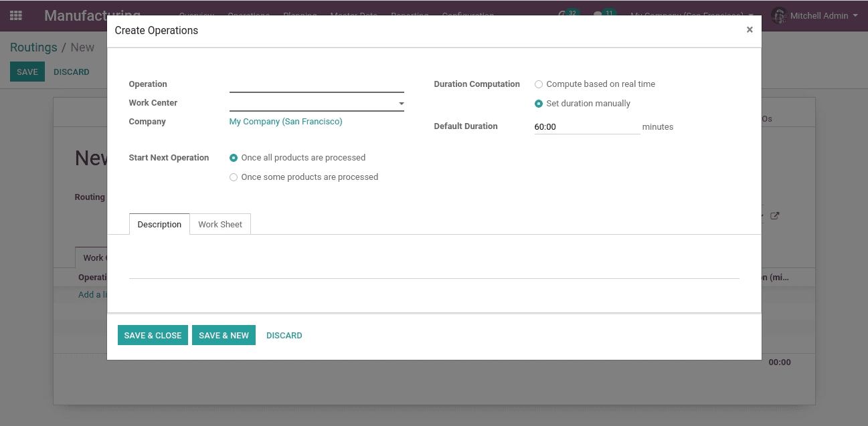Click the Default Duration 60:00 field
The width and height of the screenshot is (868, 426).
[x=587, y=126]
